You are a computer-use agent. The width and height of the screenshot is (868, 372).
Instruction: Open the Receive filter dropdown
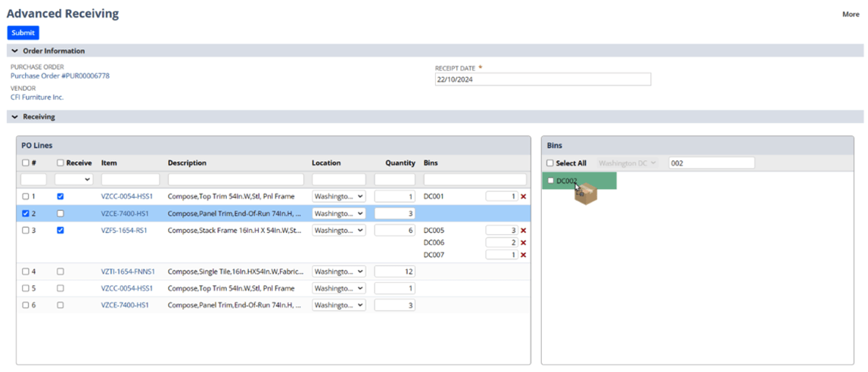(x=73, y=180)
